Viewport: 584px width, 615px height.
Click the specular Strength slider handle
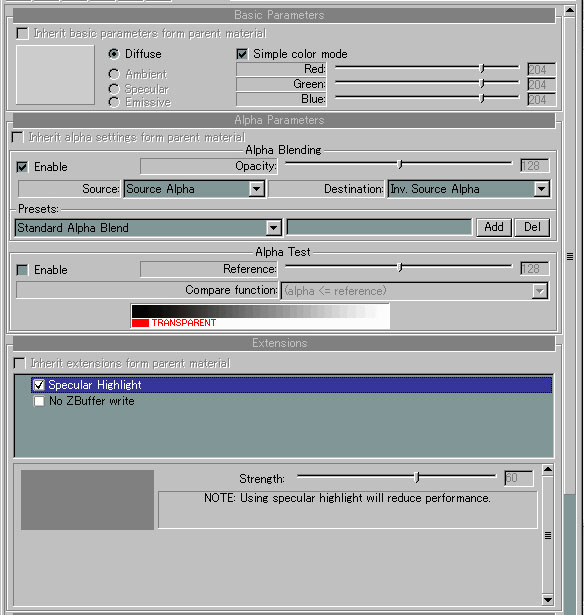417,477
